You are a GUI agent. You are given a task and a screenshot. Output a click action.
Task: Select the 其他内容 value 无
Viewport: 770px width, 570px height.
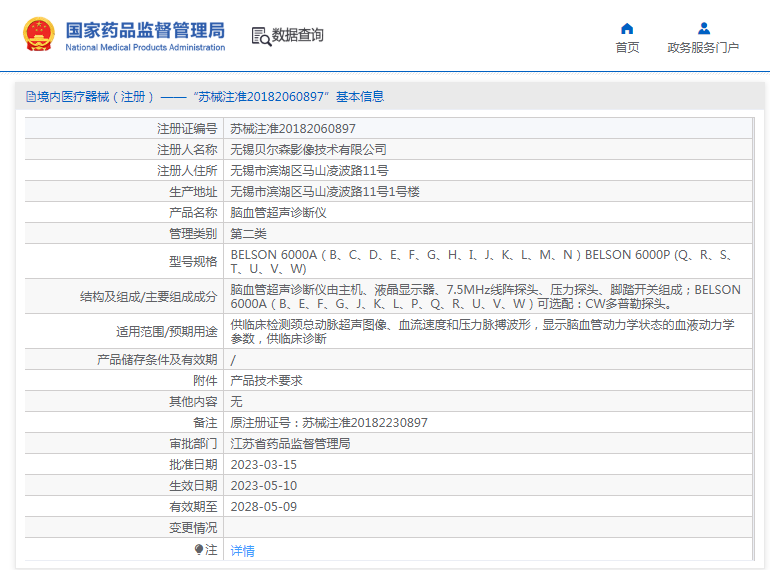click(x=237, y=402)
